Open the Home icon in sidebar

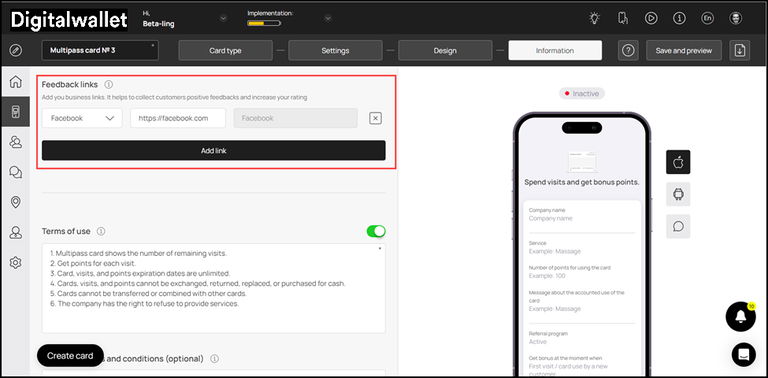point(16,81)
